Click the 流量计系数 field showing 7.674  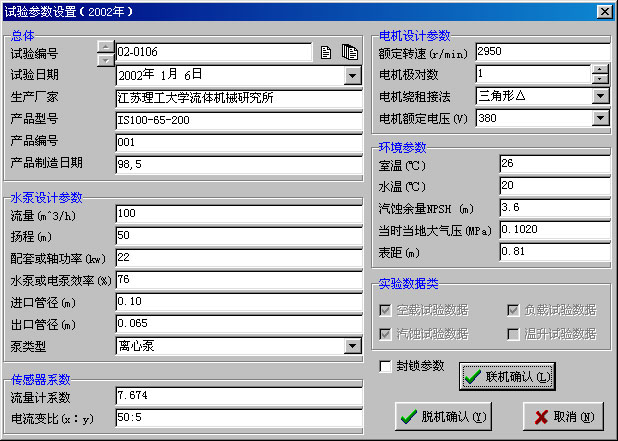pos(239,395)
